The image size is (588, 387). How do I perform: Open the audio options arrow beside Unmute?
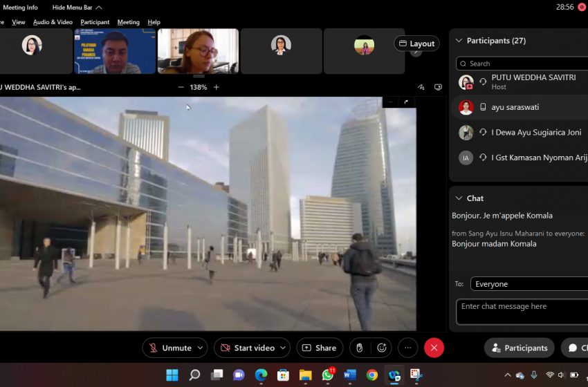pos(201,348)
